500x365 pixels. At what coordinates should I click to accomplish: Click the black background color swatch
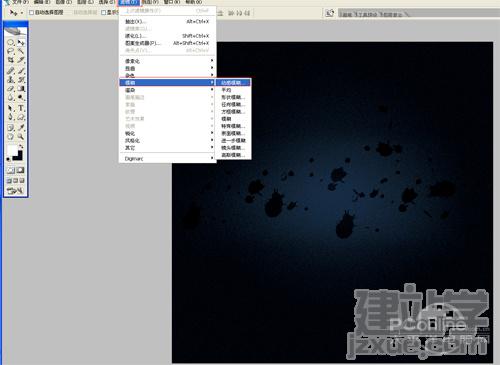click(x=18, y=156)
